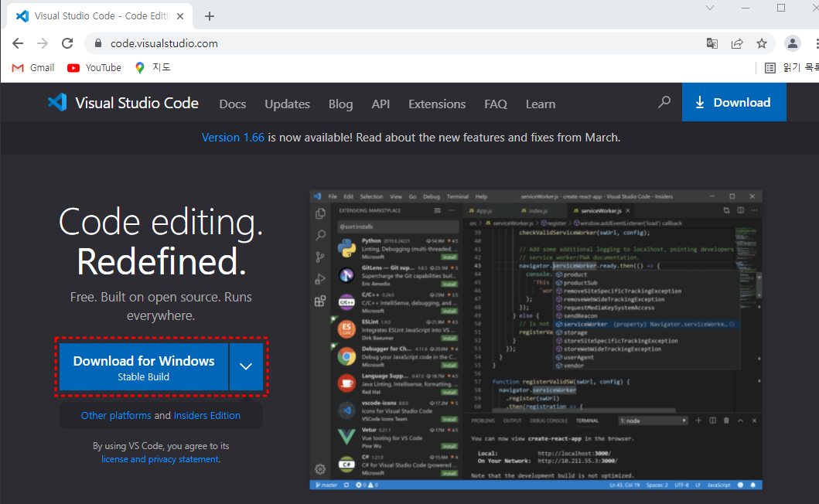The width and height of the screenshot is (819, 504).
Task: Open the Learn navigation item
Action: tap(541, 104)
